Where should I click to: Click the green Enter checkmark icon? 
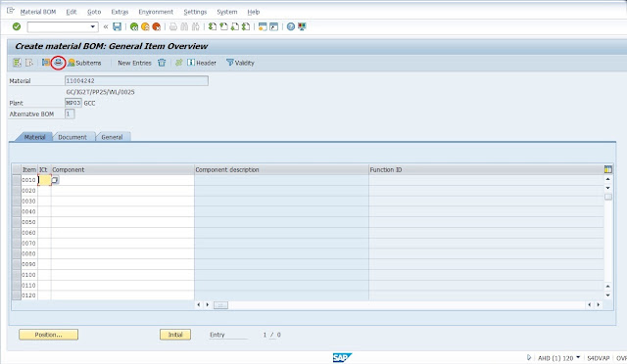[x=17, y=26]
